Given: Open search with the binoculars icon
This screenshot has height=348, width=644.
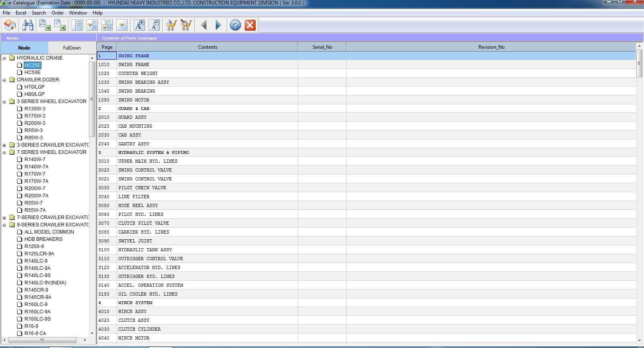Looking at the screenshot, I should 28,25.
